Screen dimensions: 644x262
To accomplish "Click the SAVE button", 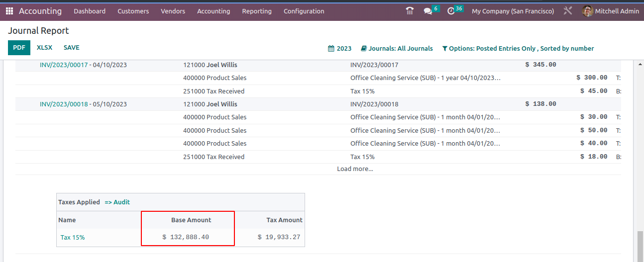I will click(x=71, y=48).
